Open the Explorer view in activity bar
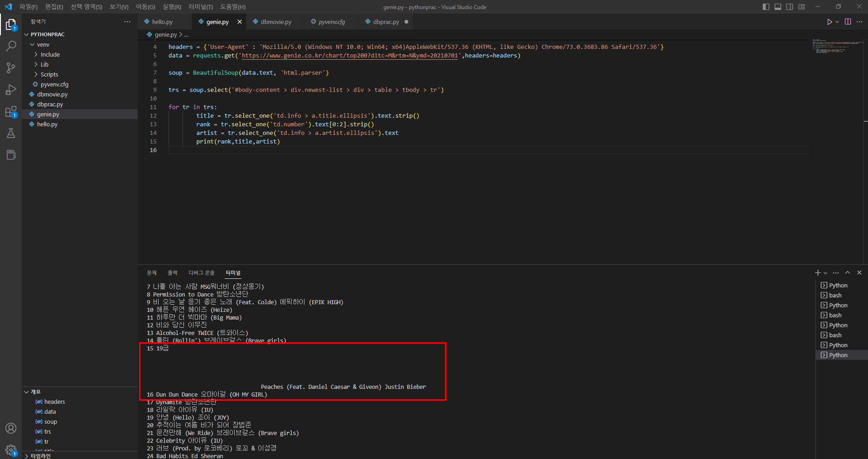This screenshot has height=459, width=868. pyautogui.click(x=11, y=24)
